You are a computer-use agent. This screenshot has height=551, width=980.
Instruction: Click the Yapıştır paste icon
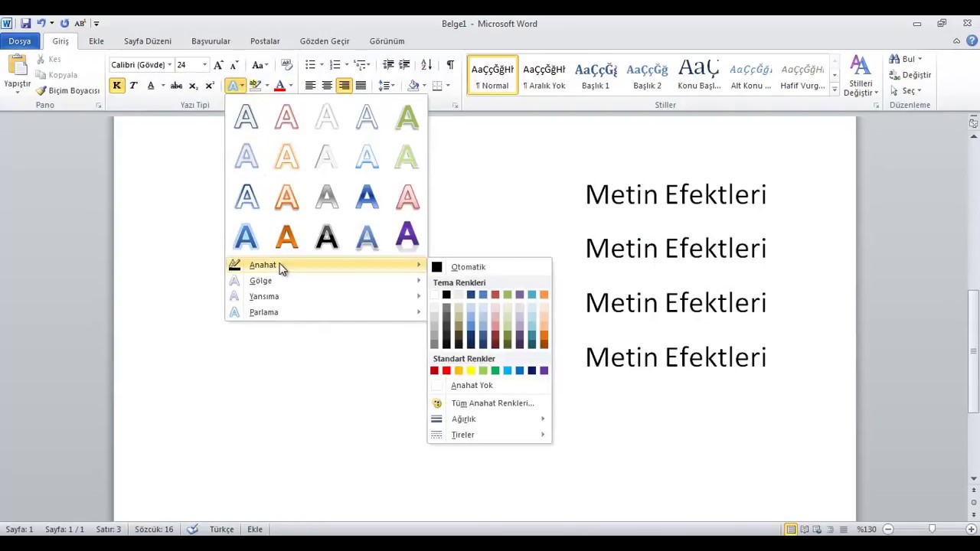[17, 67]
